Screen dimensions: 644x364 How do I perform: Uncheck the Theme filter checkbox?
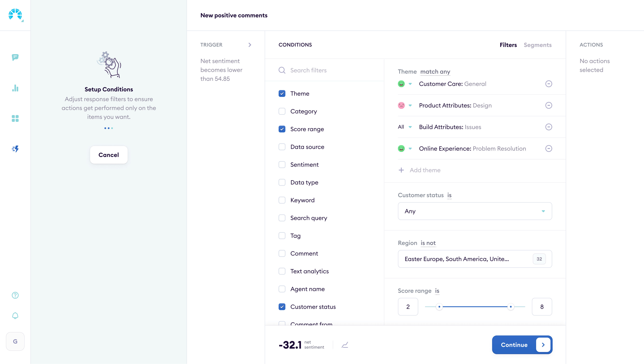(282, 93)
